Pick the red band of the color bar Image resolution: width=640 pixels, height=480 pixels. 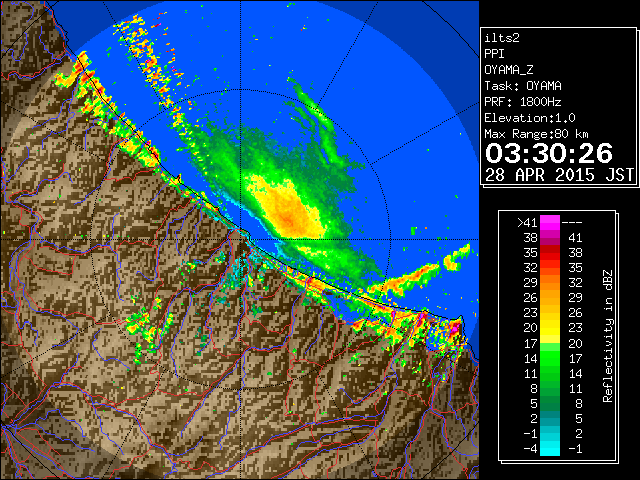(x=550, y=253)
